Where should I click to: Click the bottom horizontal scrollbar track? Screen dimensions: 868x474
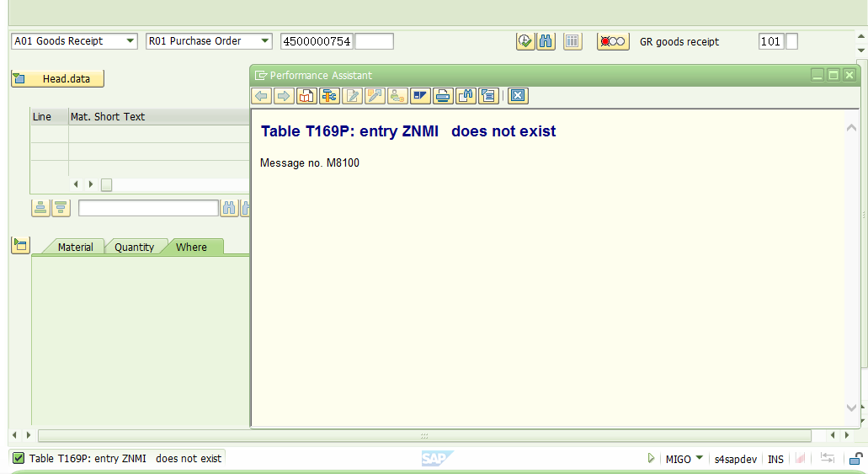(x=253, y=435)
